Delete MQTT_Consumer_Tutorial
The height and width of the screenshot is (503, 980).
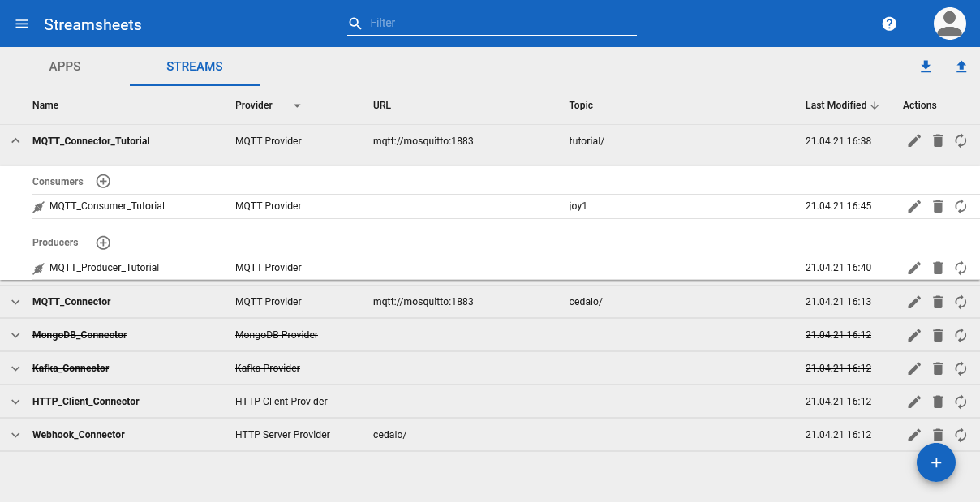click(938, 207)
